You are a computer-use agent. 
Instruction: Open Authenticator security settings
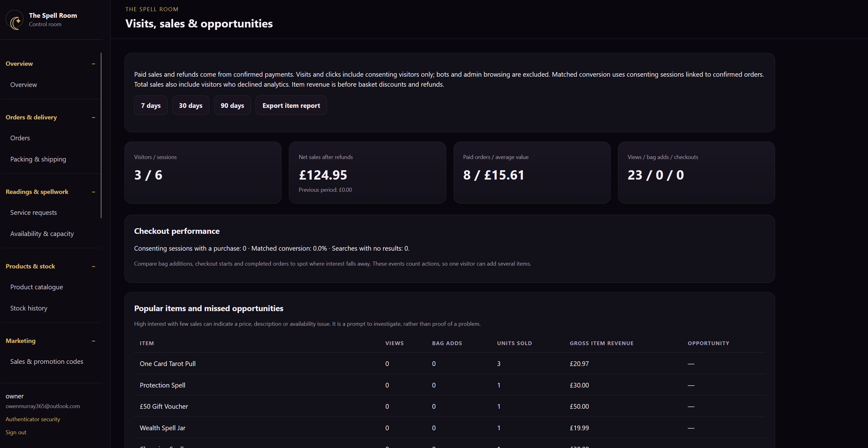(x=33, y=419)
